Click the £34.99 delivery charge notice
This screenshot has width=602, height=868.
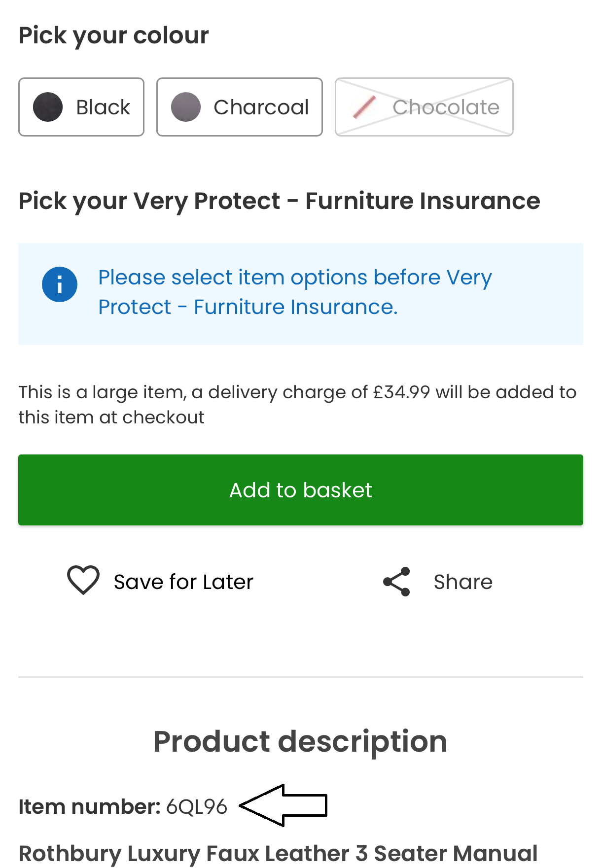(x=297, y=405)
